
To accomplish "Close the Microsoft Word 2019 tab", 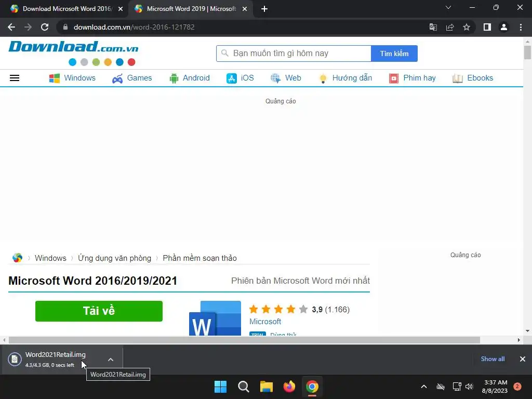I will [245, 9].
